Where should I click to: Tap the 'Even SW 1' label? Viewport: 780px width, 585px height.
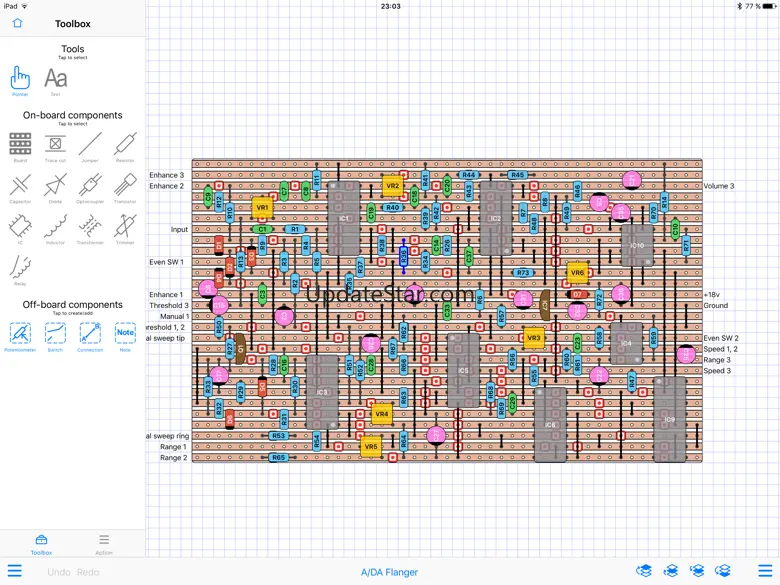[167, 262]
